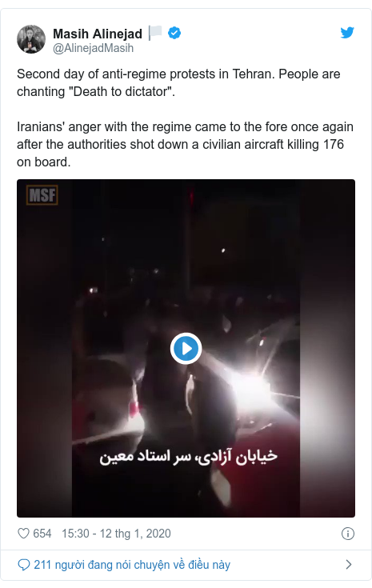The image size is (372, 588).
Task: Play the embedded protest video
Action: [x=186, y=349]
